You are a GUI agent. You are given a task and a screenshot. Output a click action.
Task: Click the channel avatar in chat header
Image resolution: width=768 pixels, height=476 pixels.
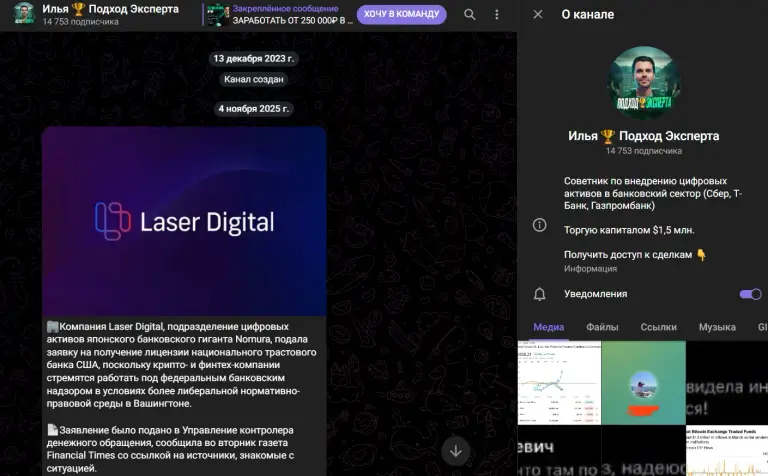tap(24, 14)
